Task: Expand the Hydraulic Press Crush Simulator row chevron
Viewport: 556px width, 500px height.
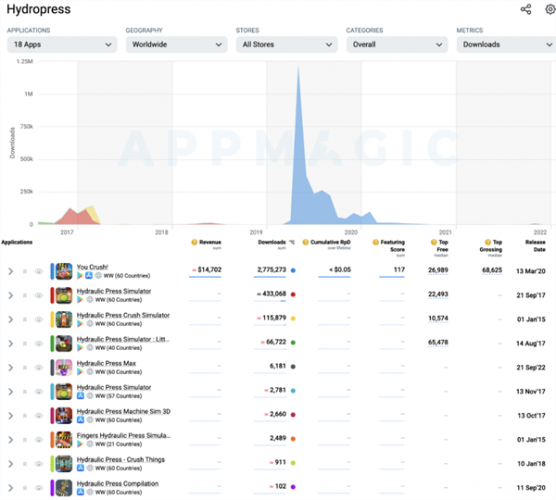Action: pos(11,320)
